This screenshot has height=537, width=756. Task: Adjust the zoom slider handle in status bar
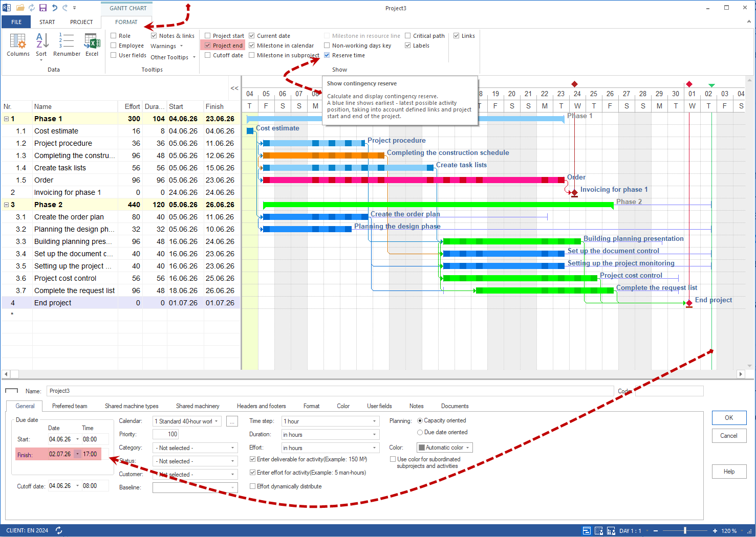click(x=685, y=531)
